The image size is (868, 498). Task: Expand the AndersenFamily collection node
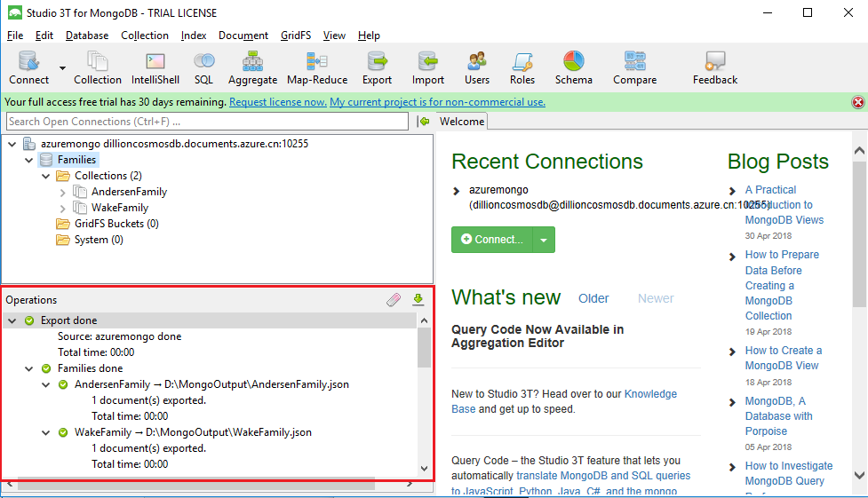pyautogui.click(x=62, y=192)
